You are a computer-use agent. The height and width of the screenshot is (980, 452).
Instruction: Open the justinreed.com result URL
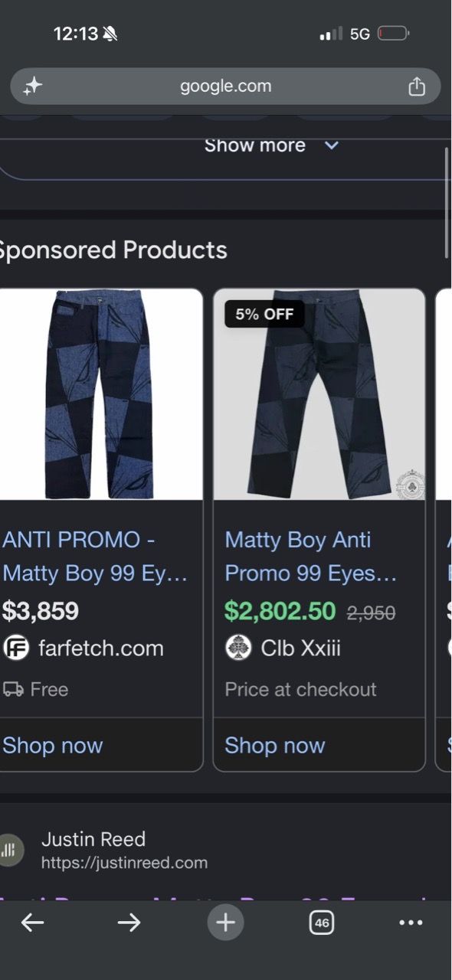click(124, 863)
